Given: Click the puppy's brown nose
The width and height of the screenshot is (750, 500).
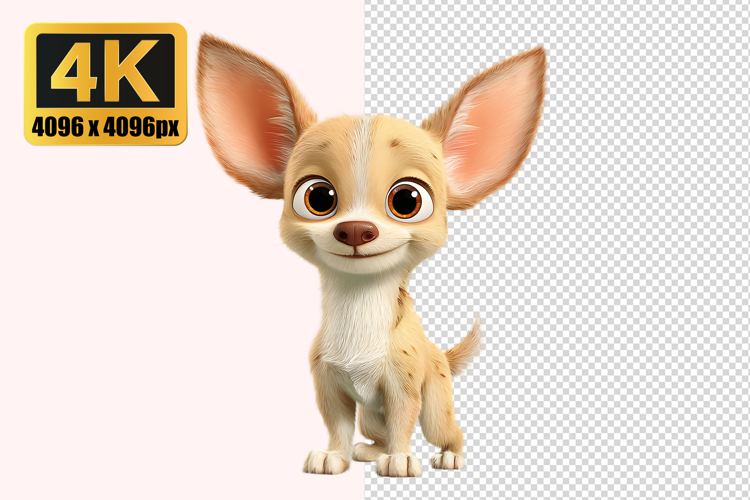Looking at the screenshot, I should pyautogui.click(x=356, y=233).
